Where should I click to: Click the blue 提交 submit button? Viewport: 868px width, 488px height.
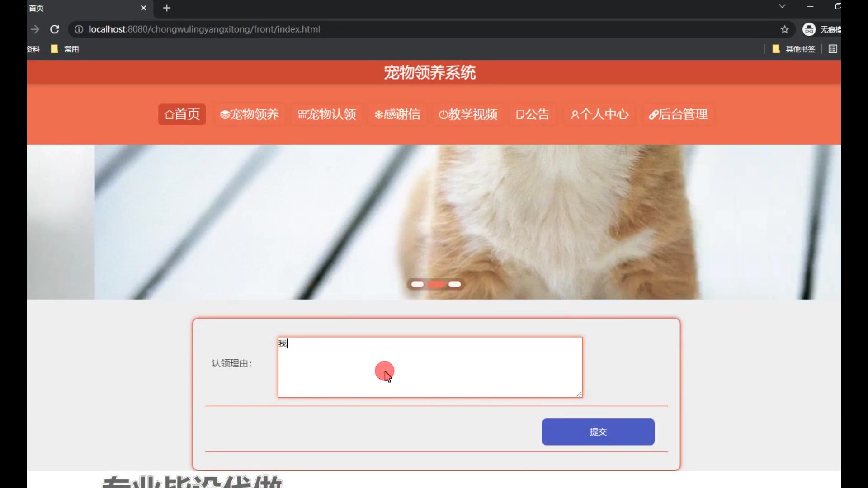598,432
